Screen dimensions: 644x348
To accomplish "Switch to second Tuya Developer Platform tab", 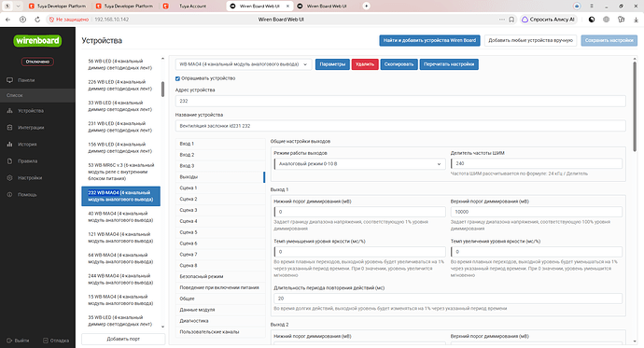I will tap(124, 7).
